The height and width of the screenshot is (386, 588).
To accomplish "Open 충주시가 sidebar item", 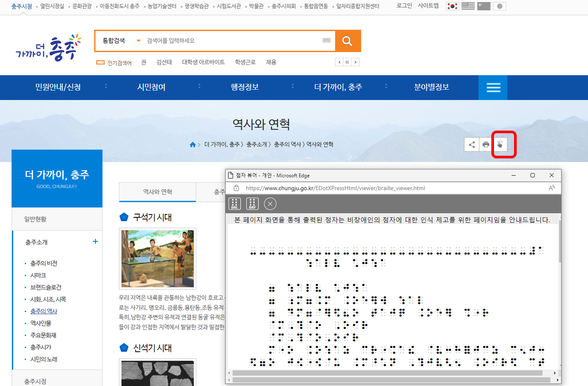I will pos(41,347).
